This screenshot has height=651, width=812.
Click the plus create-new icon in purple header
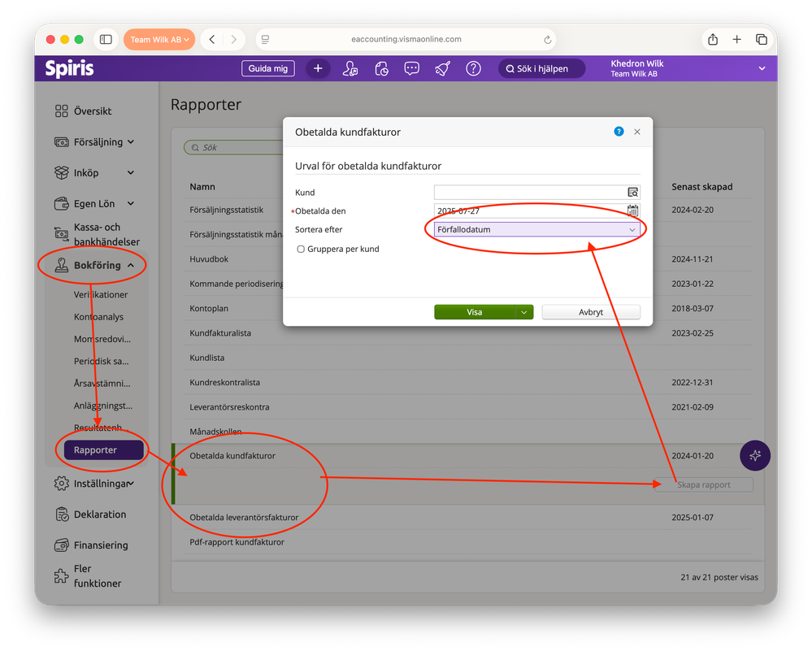pyautogui.click(x=318, y=68)
